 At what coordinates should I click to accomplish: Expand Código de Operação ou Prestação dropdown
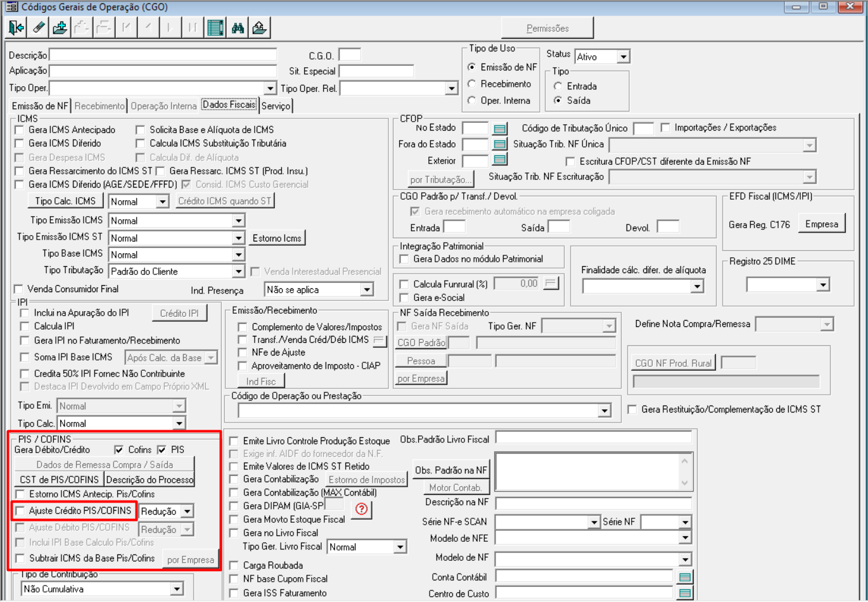605,412
